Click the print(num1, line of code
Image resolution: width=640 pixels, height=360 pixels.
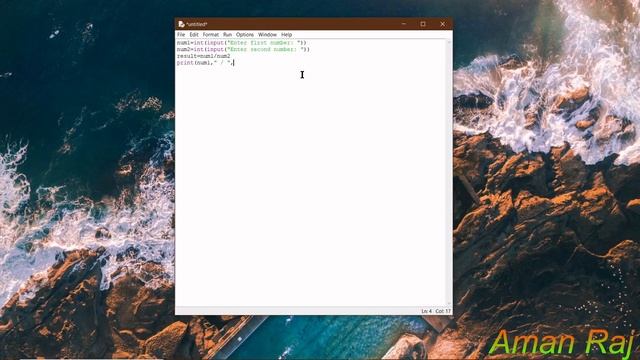pyautogui.click(x=205, y=63)
